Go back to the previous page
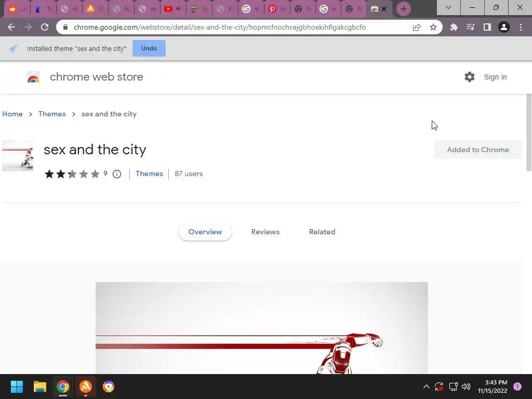Viewport: 532px width, 399px height. (x=11, y=27)
